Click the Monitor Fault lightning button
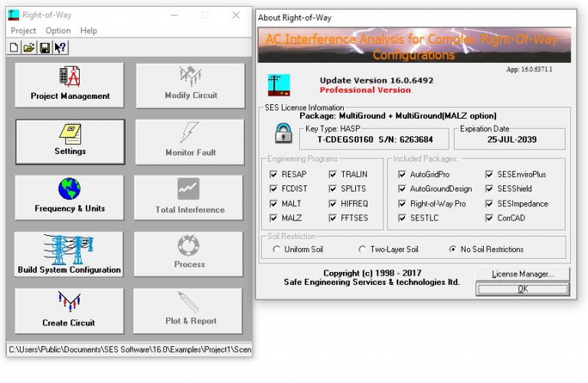Screen dimensions: 588x383 click(190, 142)
